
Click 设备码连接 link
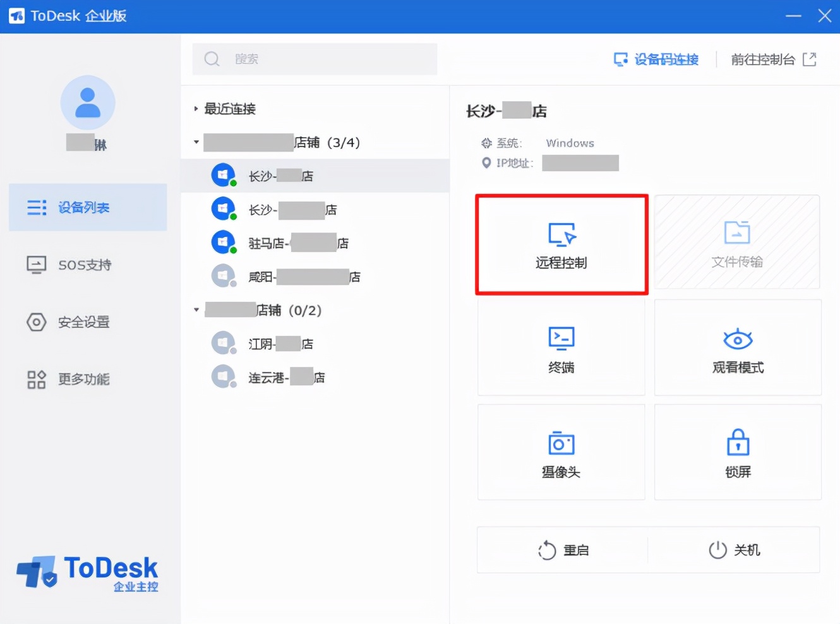[x=666, y=59]
